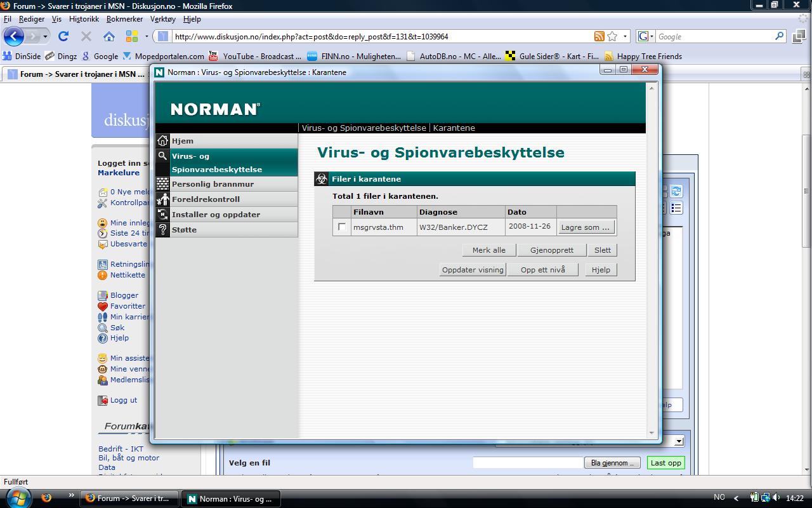Viewport: 812px width, 508px height.
Task: Click the Firefox Back arrow button
Action: [13, 36]
